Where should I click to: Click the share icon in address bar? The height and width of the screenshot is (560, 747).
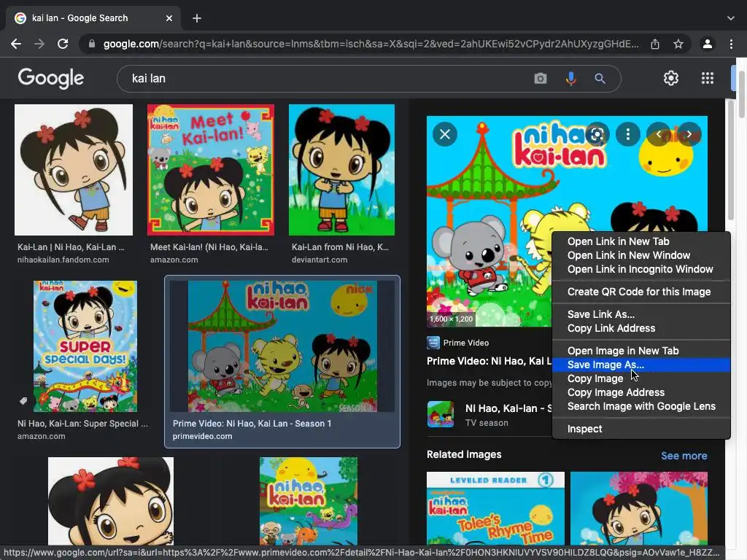pos(655,44)
